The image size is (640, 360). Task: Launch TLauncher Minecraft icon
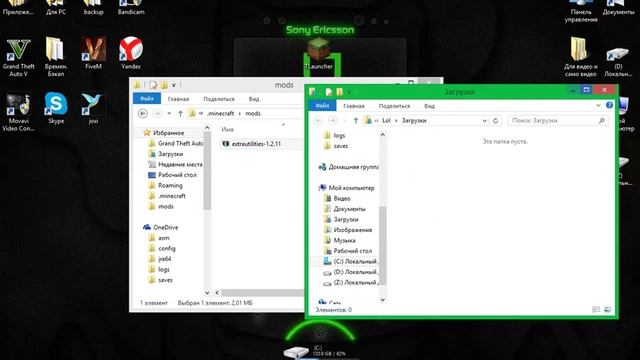tap(318, 54)
